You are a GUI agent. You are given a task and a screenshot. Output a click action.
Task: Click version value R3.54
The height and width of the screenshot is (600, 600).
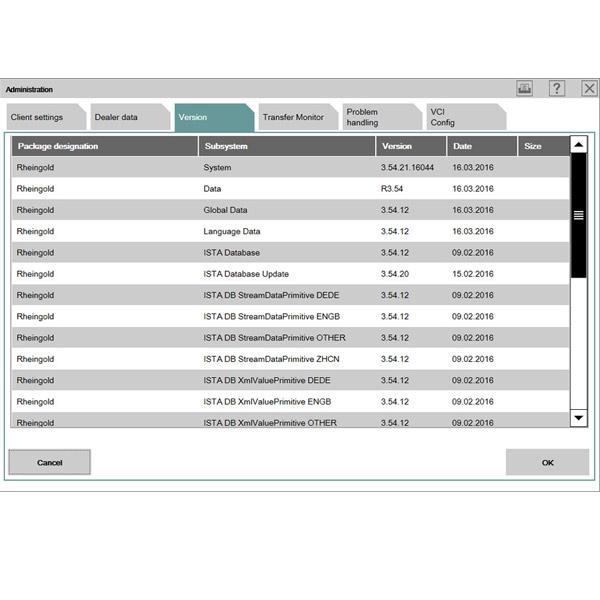(392, 189)
